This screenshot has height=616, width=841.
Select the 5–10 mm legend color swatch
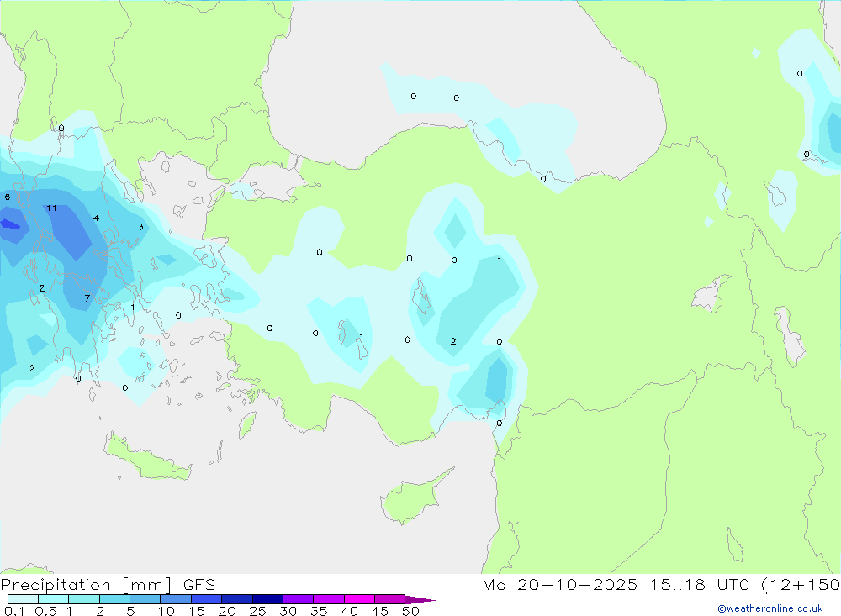tap(145, 599)
